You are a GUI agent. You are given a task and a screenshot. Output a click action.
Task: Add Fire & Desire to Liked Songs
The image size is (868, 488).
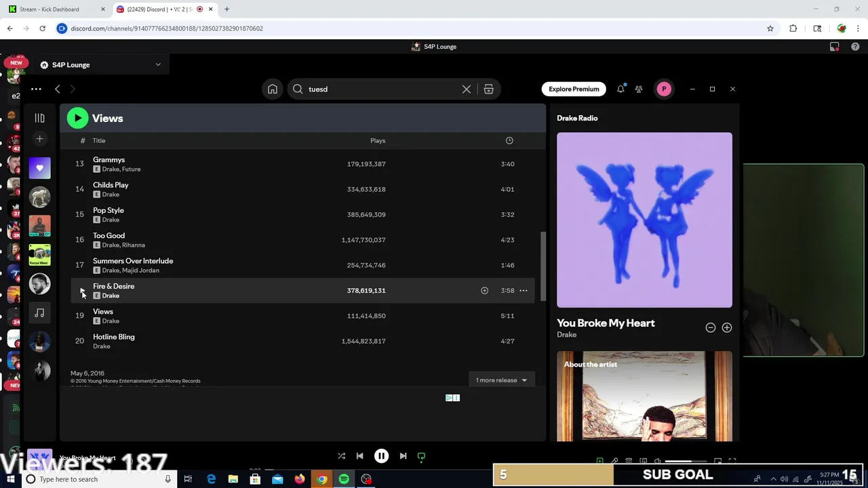484,290
